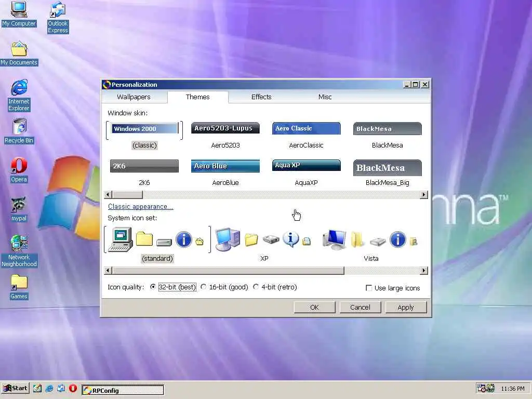The height and width of the screenshot is (399, 532).
Task: Click Internet Explorer quick launch icon
Action: click(49, 388)
